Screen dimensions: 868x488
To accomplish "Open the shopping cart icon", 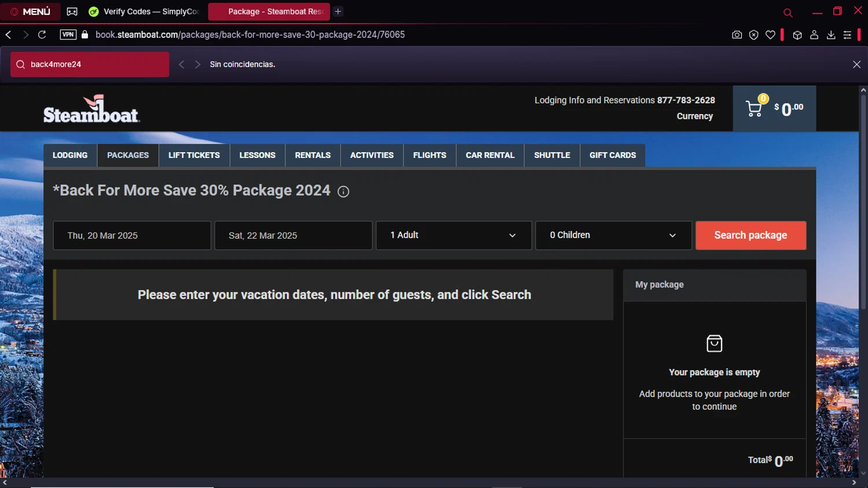I will tap(754, 108).
